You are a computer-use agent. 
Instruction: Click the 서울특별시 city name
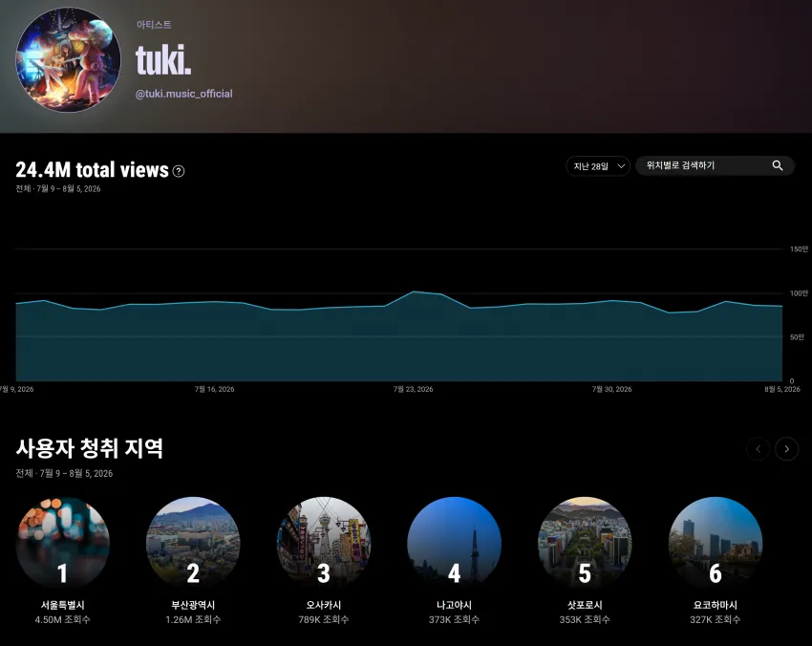pos(63,605)
